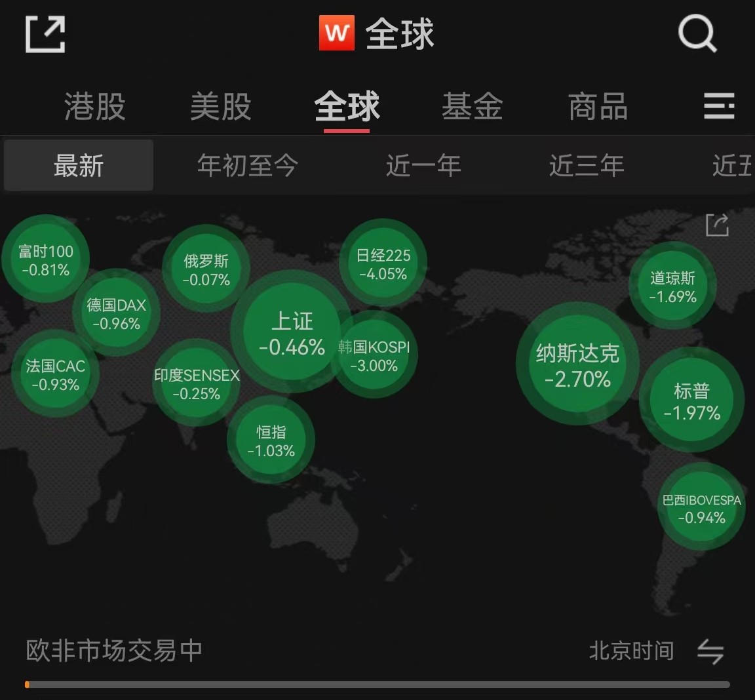Share the map using the map corner export icon
Image resolution: width=755 pixels, height=700 pixels.
click(717, 225)
